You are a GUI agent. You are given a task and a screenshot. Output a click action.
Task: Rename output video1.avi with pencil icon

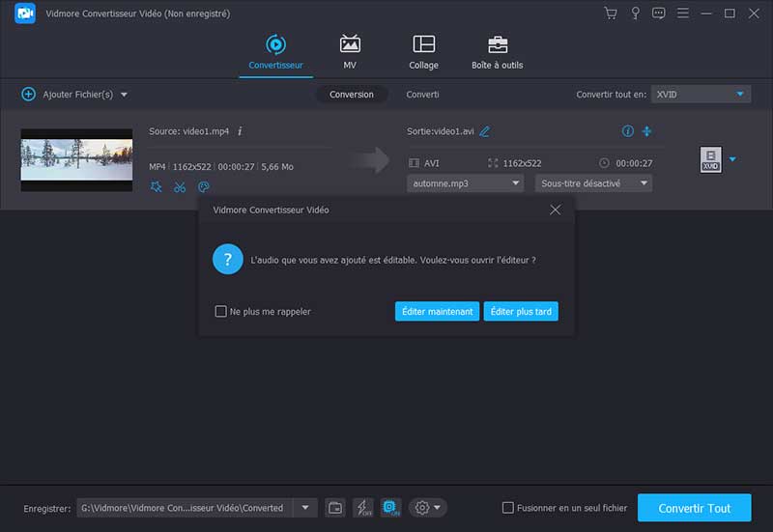[x=485, y=131]
